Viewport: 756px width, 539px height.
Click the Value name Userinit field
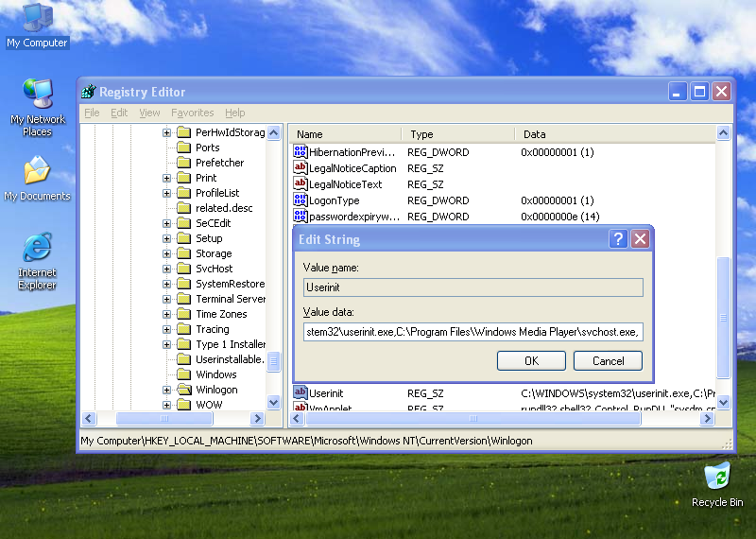473,287
